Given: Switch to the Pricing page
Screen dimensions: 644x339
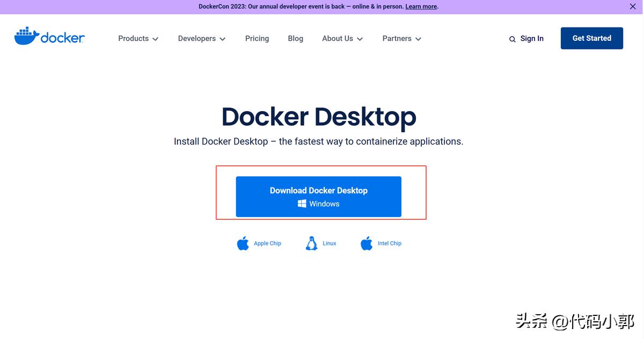Looking at the screenshot, I should (257, 38).
